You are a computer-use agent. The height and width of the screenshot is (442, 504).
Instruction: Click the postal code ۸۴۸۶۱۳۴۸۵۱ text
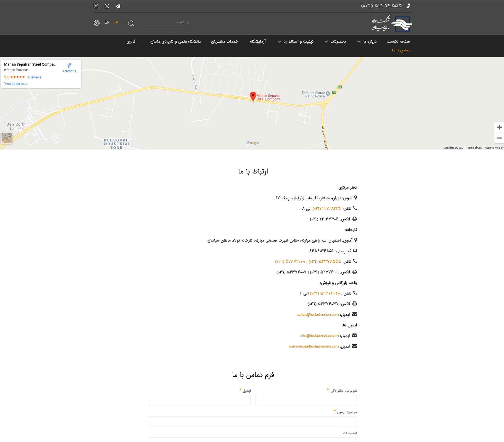coord(321,251)
